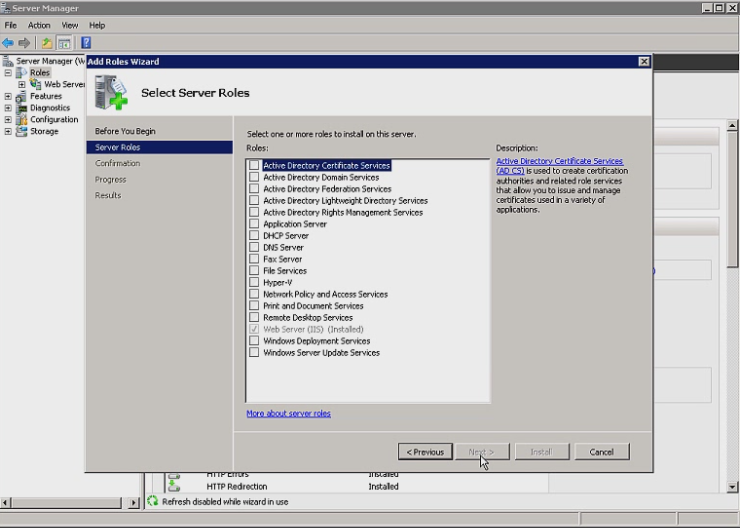The width and height of the screenshot is (740, 528).
Task: Click tree pane horizontal scroll right arrow
Action: click(134, 503)
